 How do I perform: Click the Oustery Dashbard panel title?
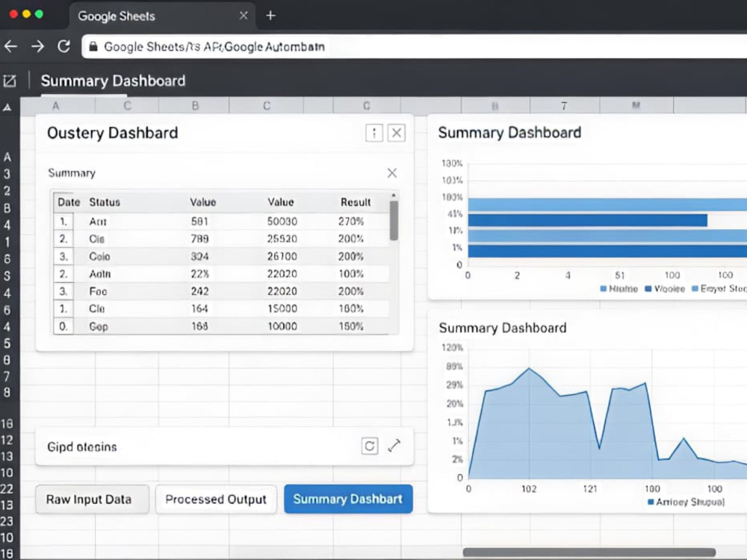pyautogui.click(x=113, y=133)
